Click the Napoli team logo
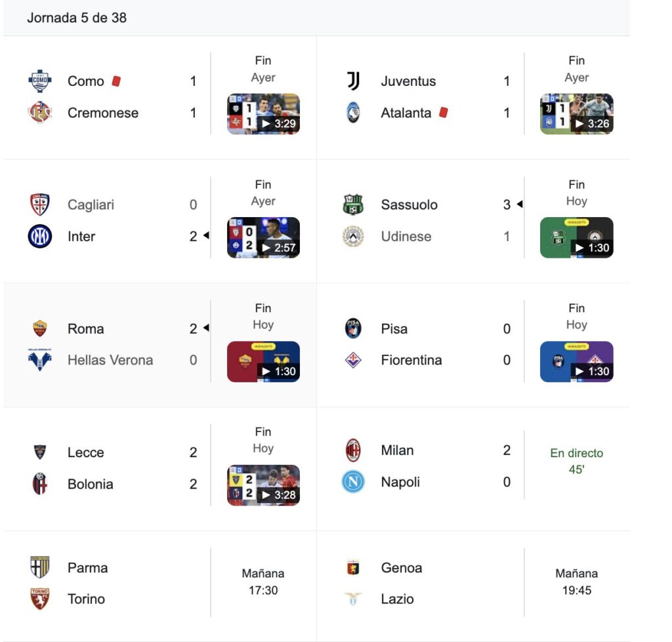The width and height of the screenshot is (672, 642). click(354, 482)
